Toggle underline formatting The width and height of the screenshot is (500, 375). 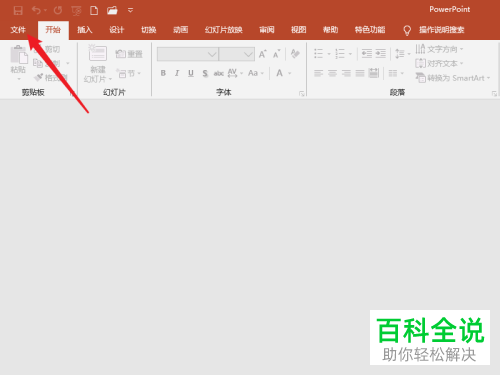191,73
